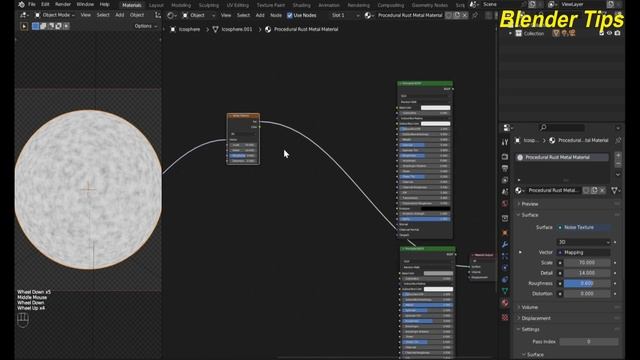Click fake user shield in node header
This screenshot has width=640, height=360.
(x=449, y=15)
